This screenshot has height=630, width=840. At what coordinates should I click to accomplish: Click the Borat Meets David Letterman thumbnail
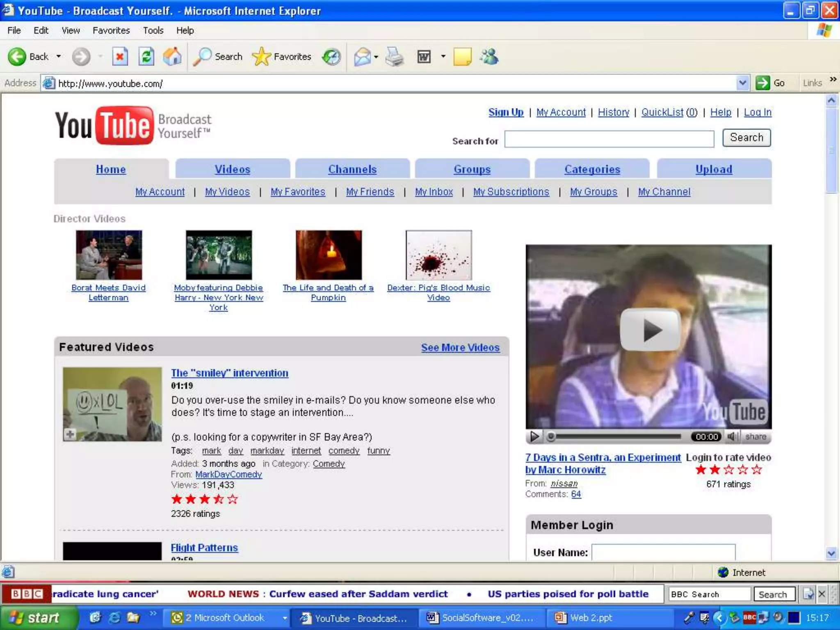pos(109,255)
